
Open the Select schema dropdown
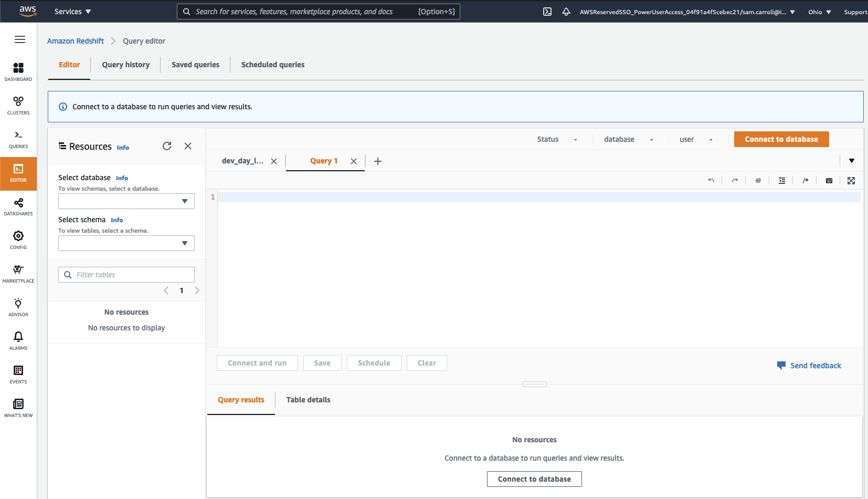tap(126, 243)
